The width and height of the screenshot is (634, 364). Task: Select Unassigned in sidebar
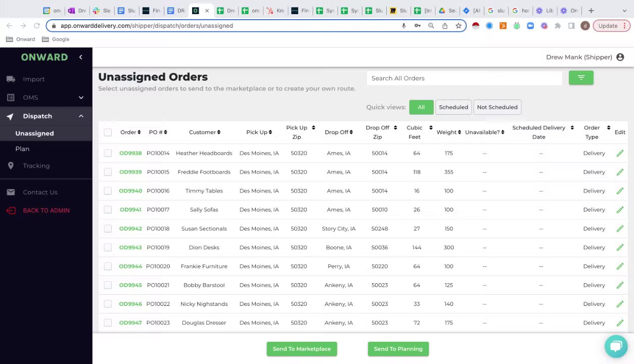point(34,133)
